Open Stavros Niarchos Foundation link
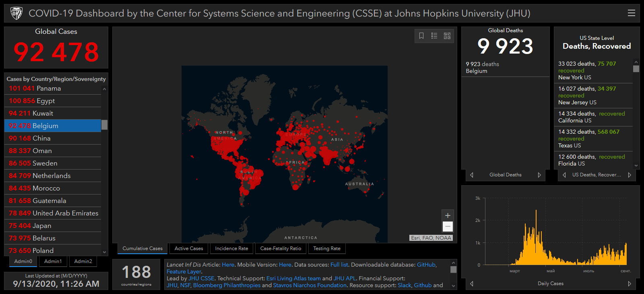This screenshot has width=644, height=294. coord(310,285)
